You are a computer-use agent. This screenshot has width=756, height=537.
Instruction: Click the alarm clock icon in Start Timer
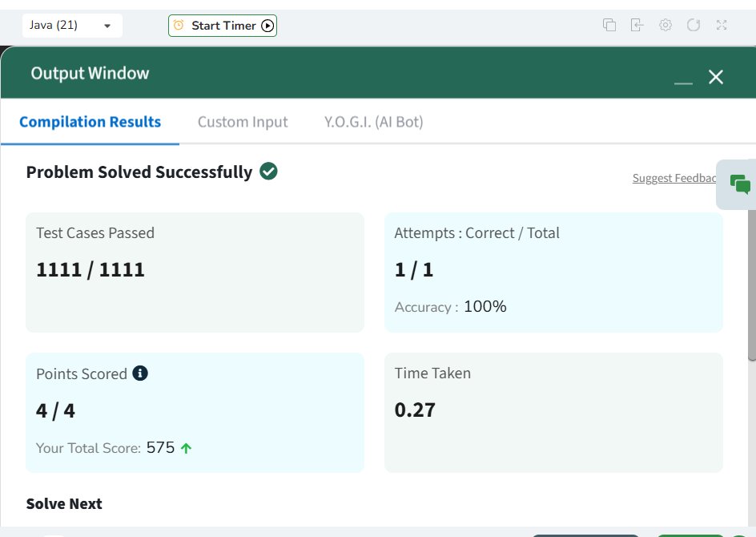coord(179,25)
